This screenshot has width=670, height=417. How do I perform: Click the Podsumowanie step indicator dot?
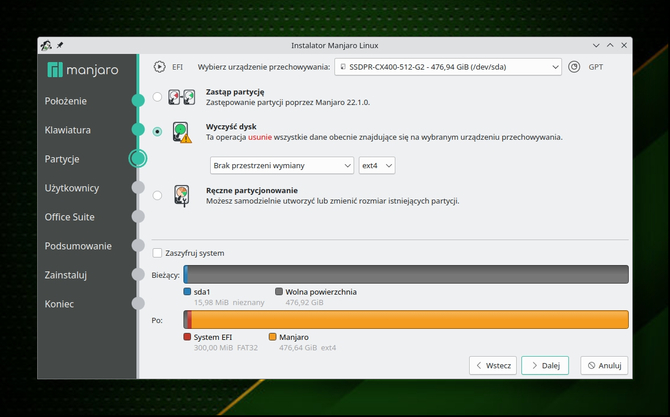(x=138, y=246)
